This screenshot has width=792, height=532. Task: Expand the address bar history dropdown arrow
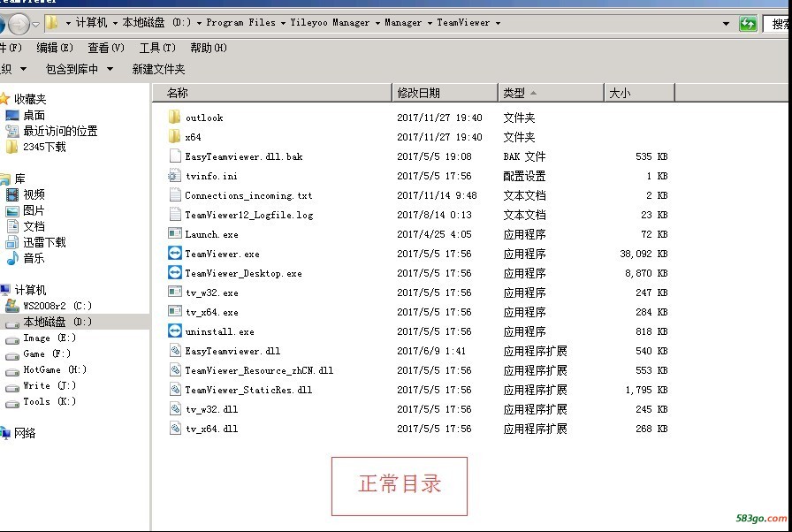click(726, 23)
